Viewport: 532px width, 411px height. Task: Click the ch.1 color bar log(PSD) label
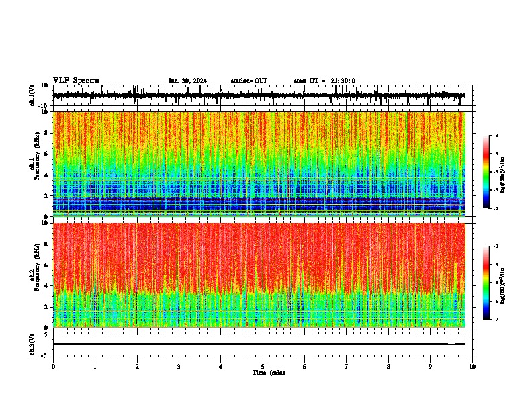pos(503,175)
